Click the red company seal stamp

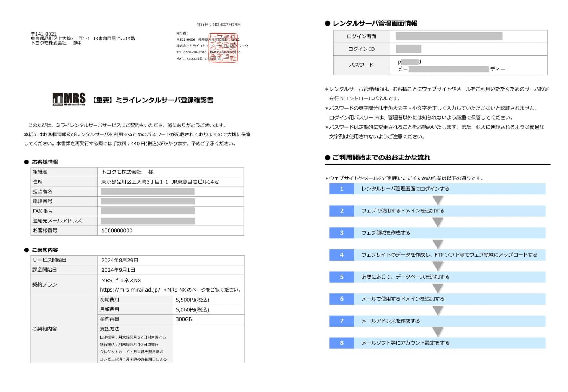(223, 48)
